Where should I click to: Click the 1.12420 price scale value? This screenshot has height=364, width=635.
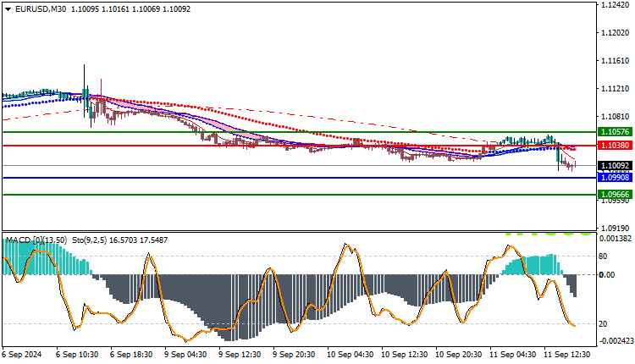(616, 5)
